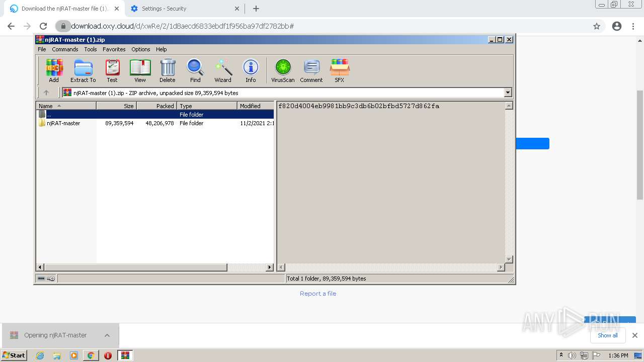Sort file list by Size column

(x=116, y=106)
